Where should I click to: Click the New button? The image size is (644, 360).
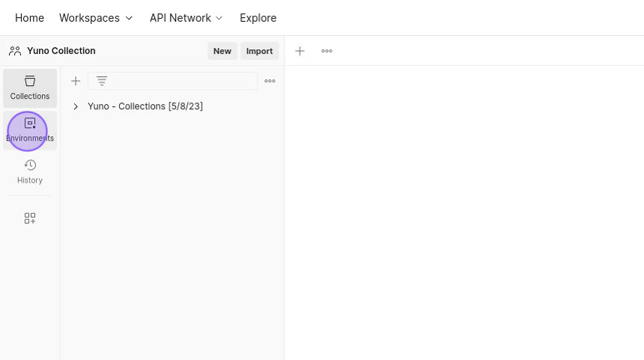pyautogui.click(x=222, y=51)
